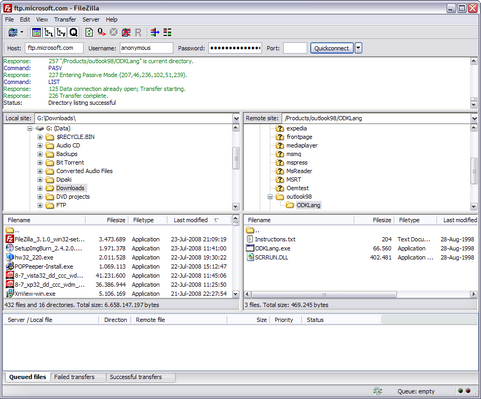The image size is (481, 399).
Task: Refresh the file and folder lists
Action: point(89,32)
